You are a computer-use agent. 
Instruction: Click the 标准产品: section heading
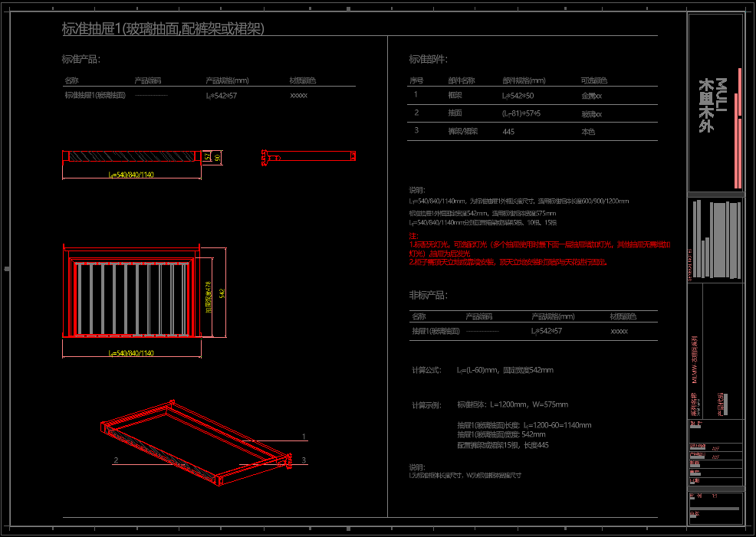81,59
